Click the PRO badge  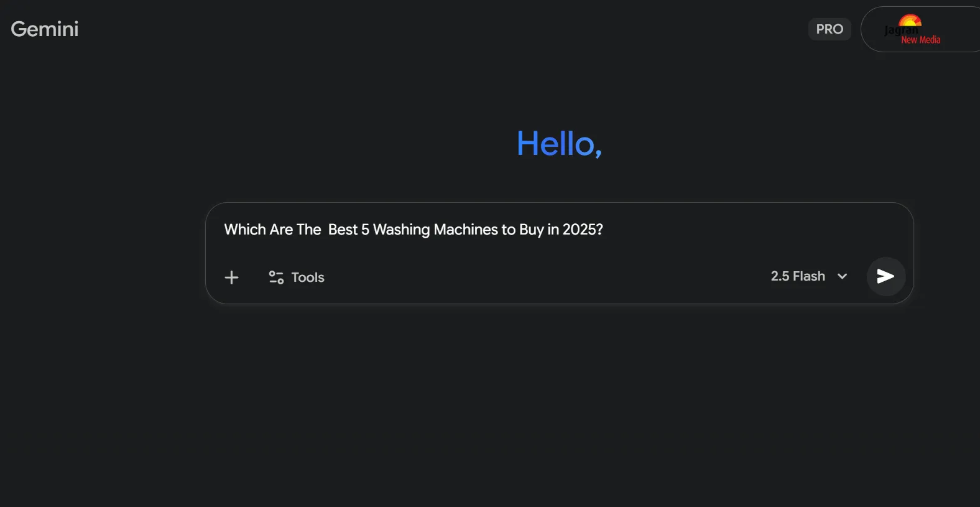(830, 29)
